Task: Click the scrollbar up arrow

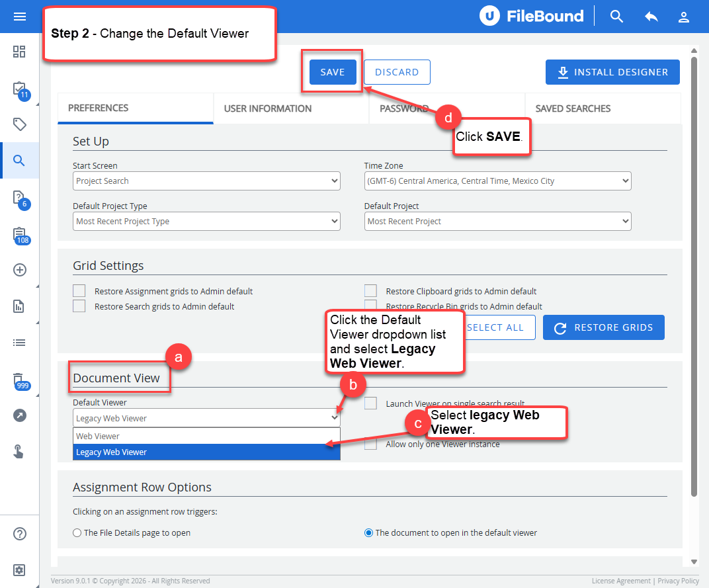Action: pyautogui.click(x=694, y=50)
